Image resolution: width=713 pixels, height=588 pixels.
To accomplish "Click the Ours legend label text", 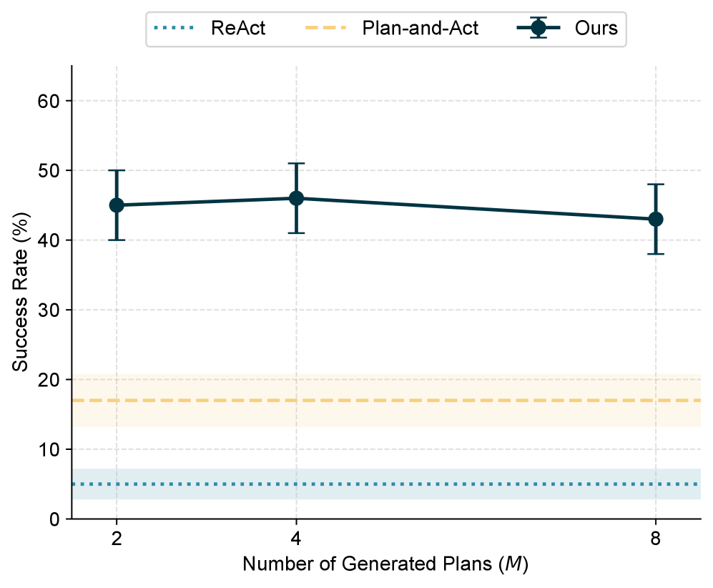I will 596,29.
